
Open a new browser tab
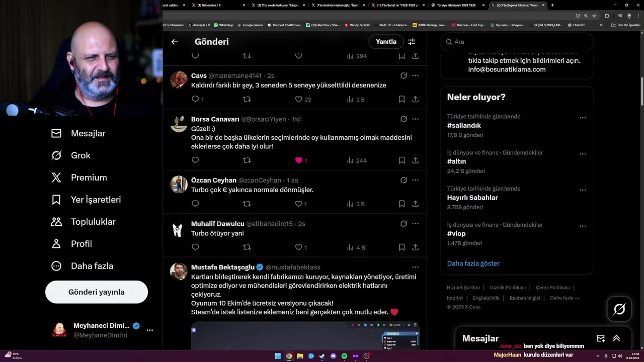[552, 5]
